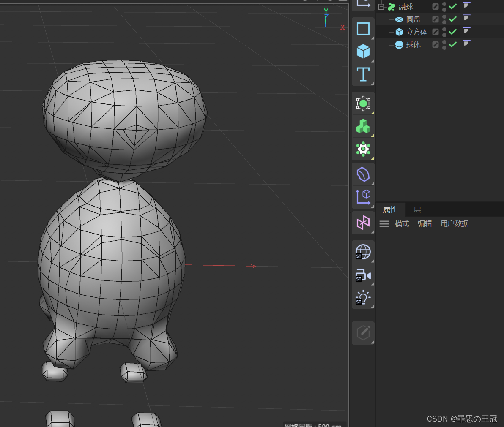Viewport: 504px width, 427px height.
Task: Click the 立方体 cube object icon
Action: (x=399, y=32)
